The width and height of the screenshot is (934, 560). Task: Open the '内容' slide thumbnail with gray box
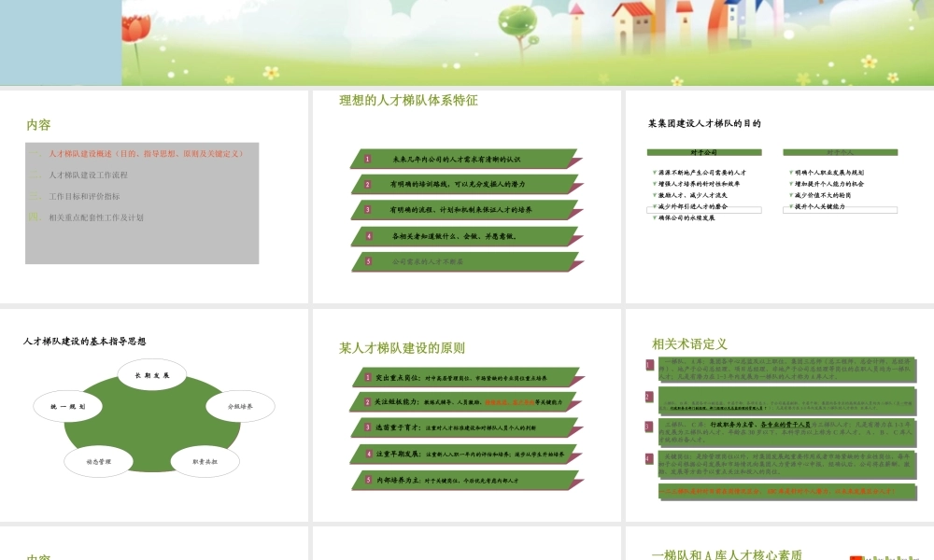[x=154, y=197]
